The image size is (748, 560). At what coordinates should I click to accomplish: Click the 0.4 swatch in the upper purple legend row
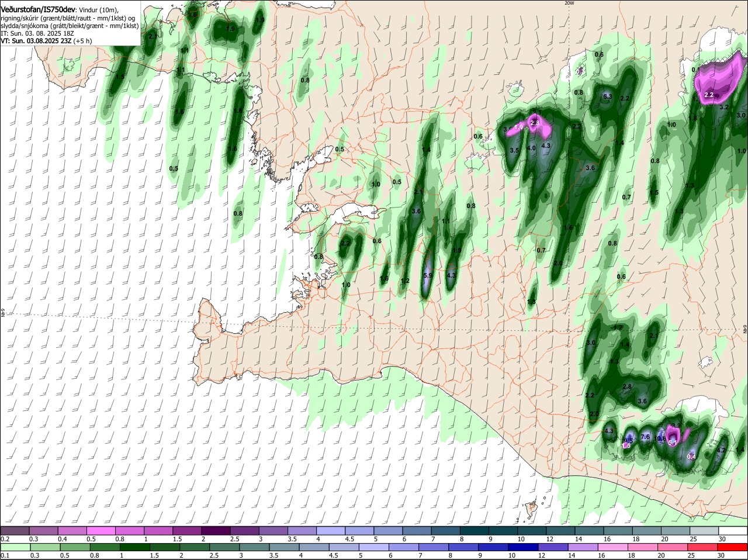pos(72,531)
